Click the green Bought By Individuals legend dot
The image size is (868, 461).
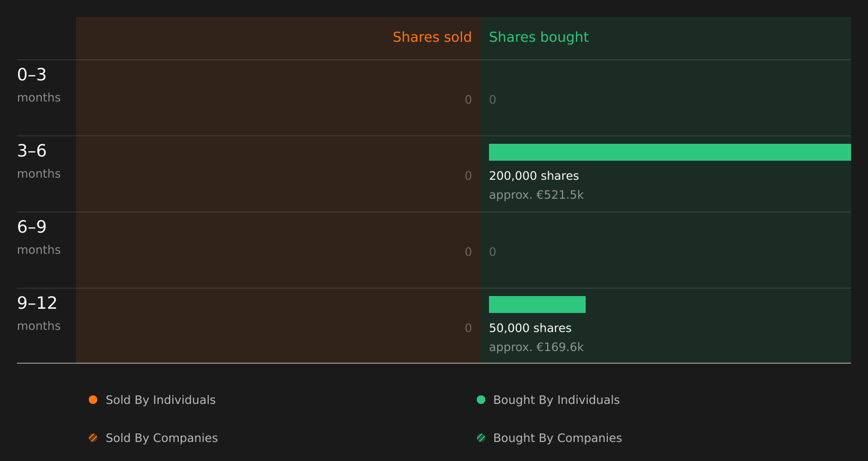point(481,400)
